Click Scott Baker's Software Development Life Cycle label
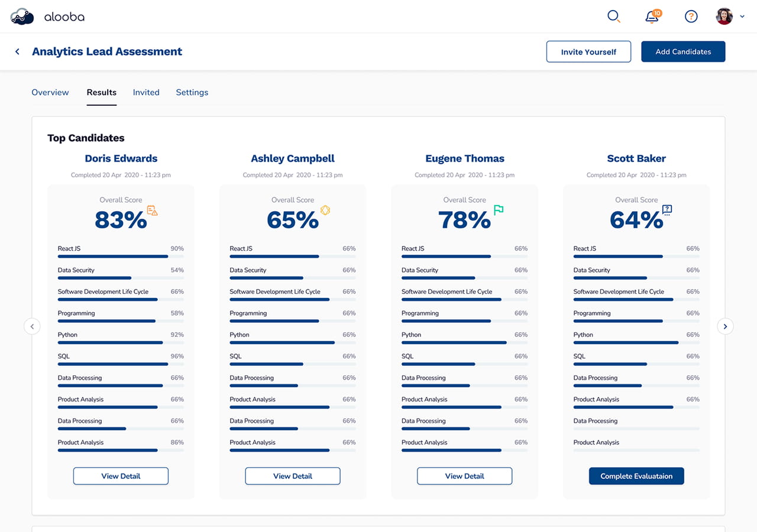Screen dimensions: 757x532 click(x=619, y=292)
